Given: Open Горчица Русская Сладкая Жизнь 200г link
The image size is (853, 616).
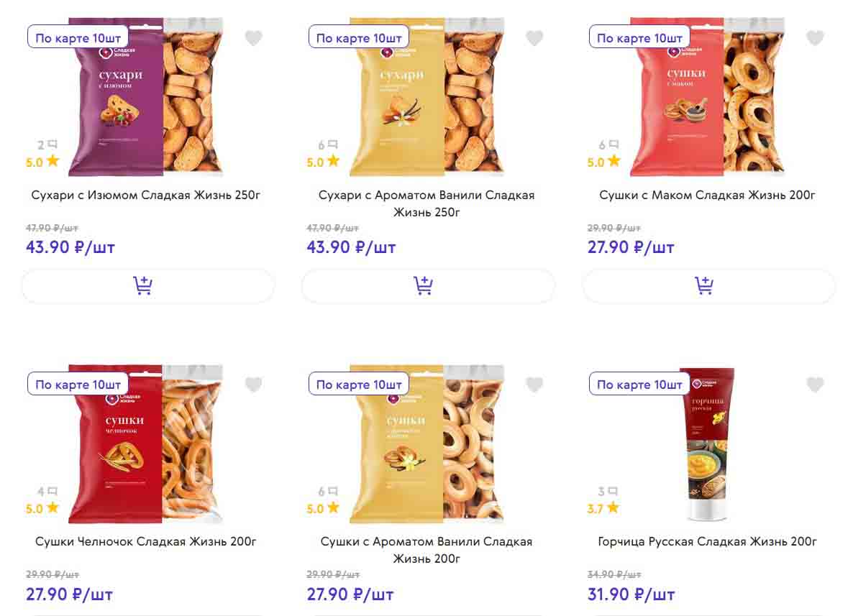Looking at the screenshot, I should (707, 541).
